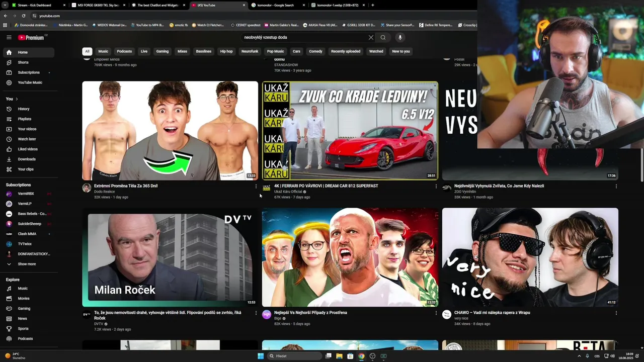Open the very nice channel link
Image resolution: width=644 pixels, height=362 pixels.
[461, 318]
